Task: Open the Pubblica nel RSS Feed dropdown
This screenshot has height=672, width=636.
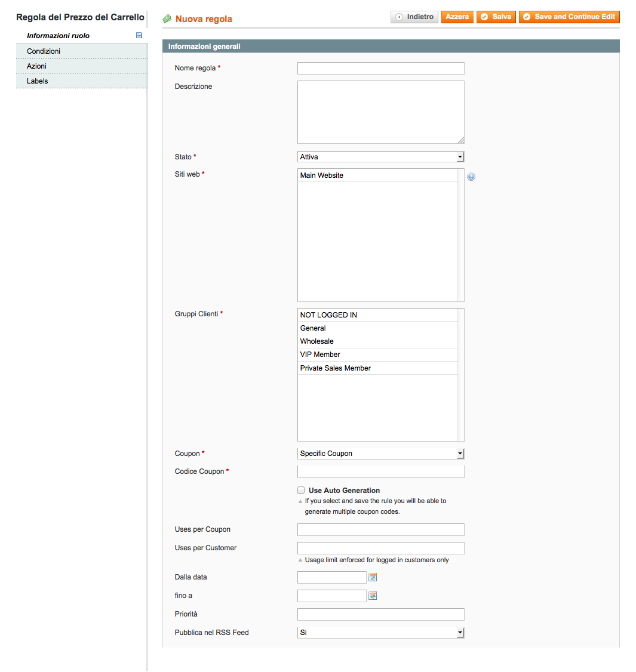Action: pyautogui.click(x=380, y=633)
